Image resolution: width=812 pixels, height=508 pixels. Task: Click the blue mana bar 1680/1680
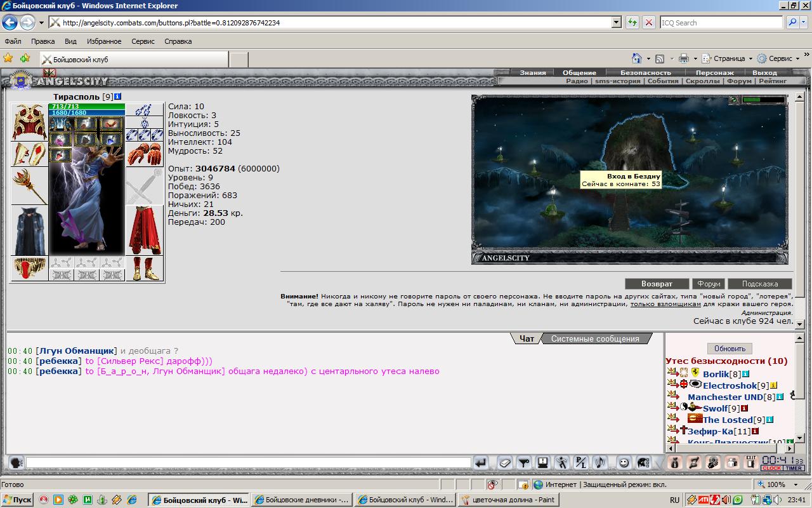click(87, 113)
